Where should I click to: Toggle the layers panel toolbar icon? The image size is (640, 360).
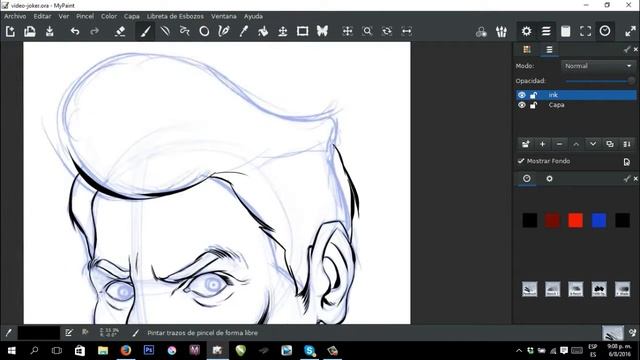pyautogui.click(x=546, y=31)
